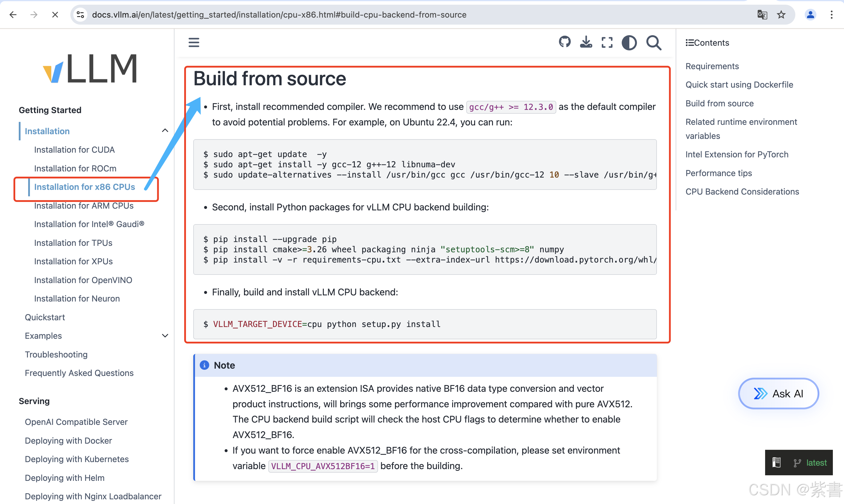This screenshot has width=844, height=504.
Task: Click the Ask AI button
Action: 778,393
